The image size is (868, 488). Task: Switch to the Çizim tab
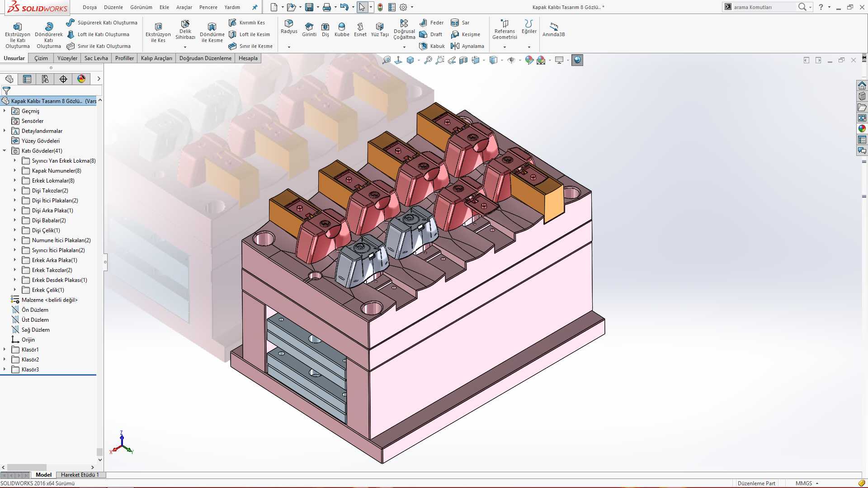41,58
